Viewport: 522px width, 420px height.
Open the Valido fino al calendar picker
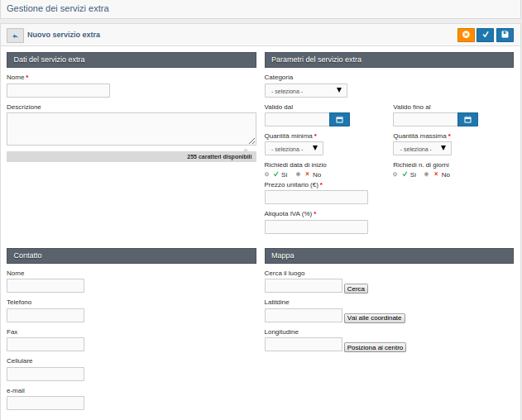click(x=467, y=120)
